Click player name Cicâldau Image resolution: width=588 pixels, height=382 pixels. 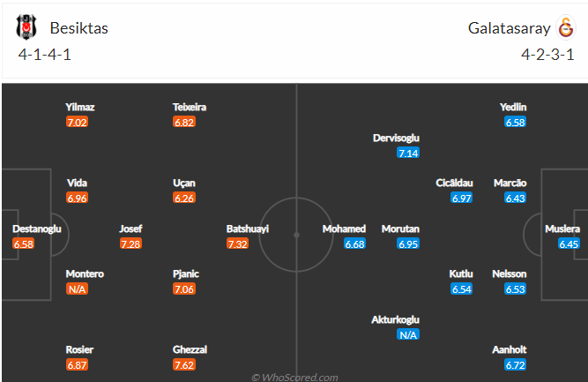click(x=454, y=183)
